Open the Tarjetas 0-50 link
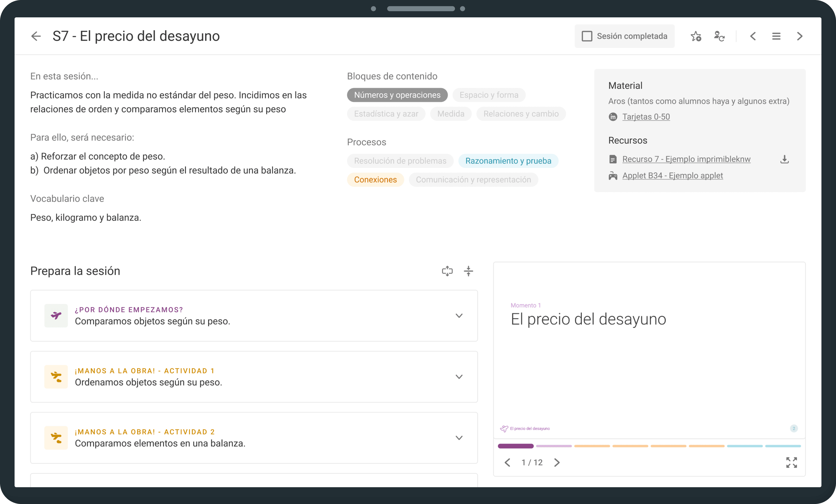This screenshot has width=836, height=504. [646, 117]
